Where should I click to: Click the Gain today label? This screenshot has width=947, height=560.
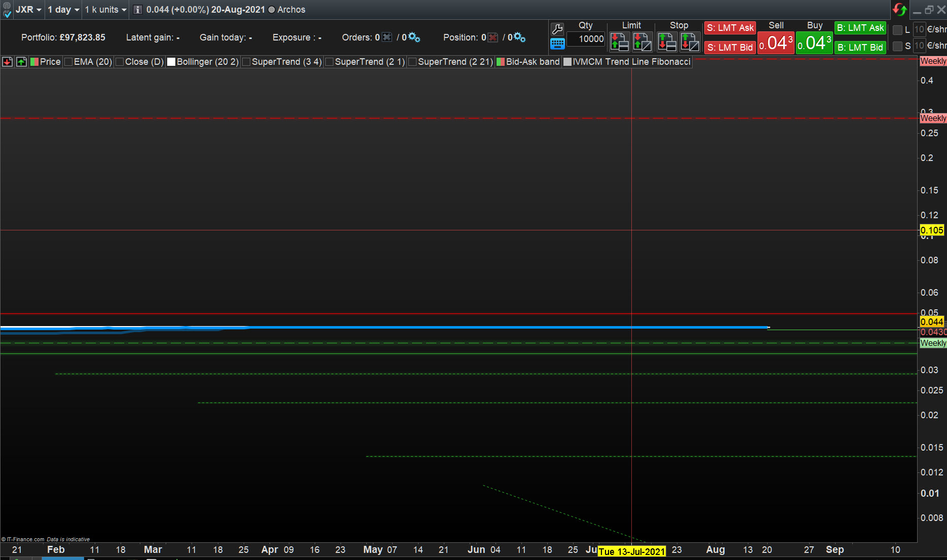point(226,37)
